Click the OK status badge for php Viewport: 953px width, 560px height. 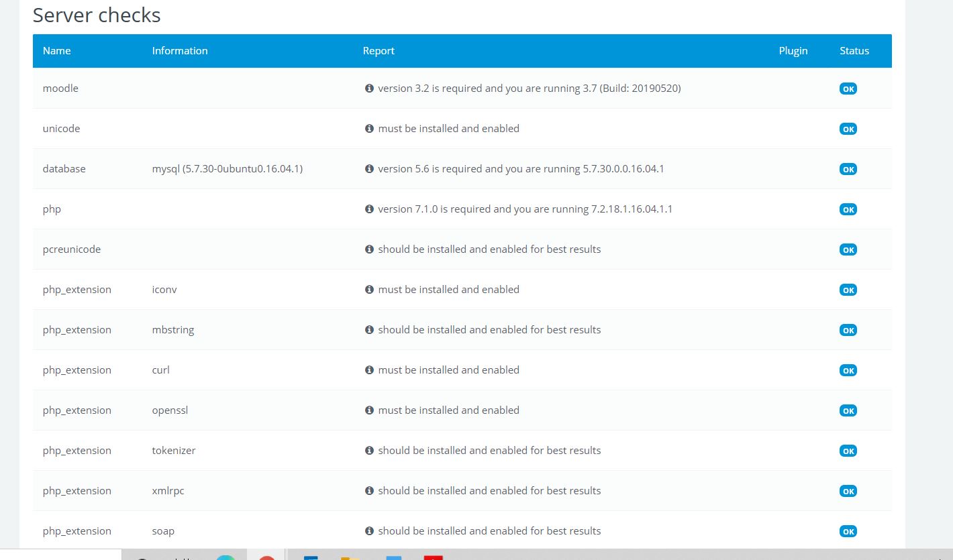click(x=848, y=209)
